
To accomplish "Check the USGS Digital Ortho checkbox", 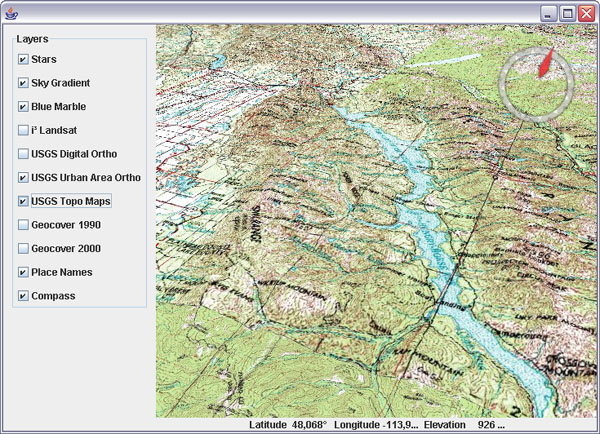I will (23, 154).
